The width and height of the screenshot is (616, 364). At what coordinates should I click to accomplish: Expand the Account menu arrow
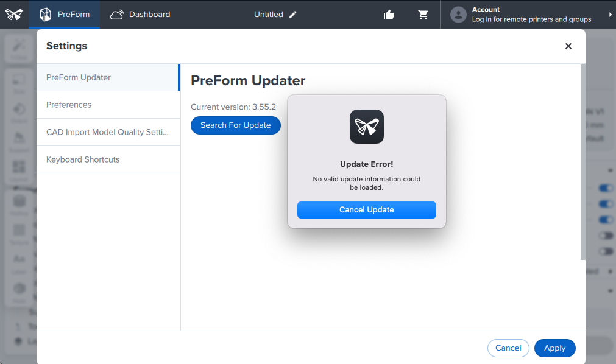(610, 15)
